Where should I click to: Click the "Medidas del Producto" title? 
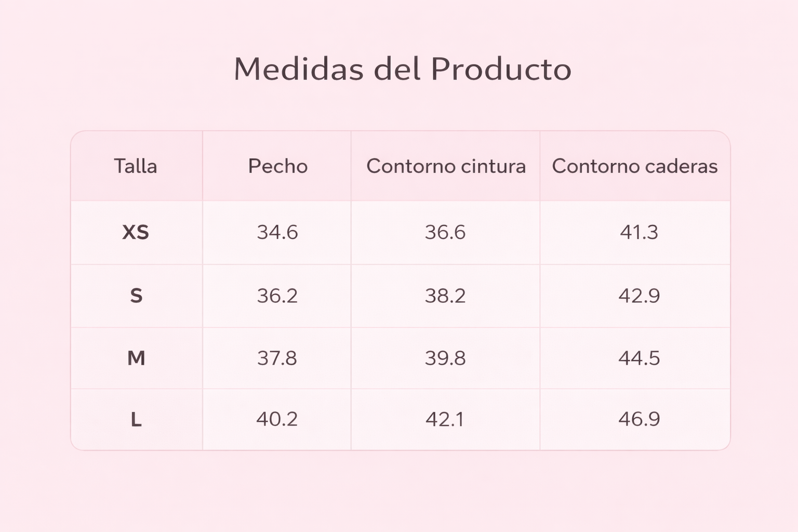(x=403, y=69)
